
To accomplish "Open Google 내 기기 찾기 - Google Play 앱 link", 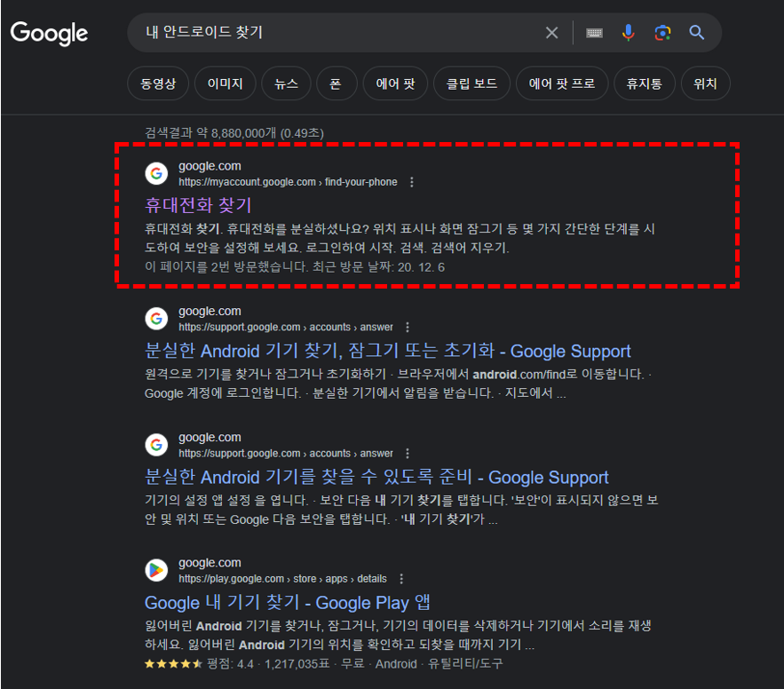I will (x=288, y=603).
